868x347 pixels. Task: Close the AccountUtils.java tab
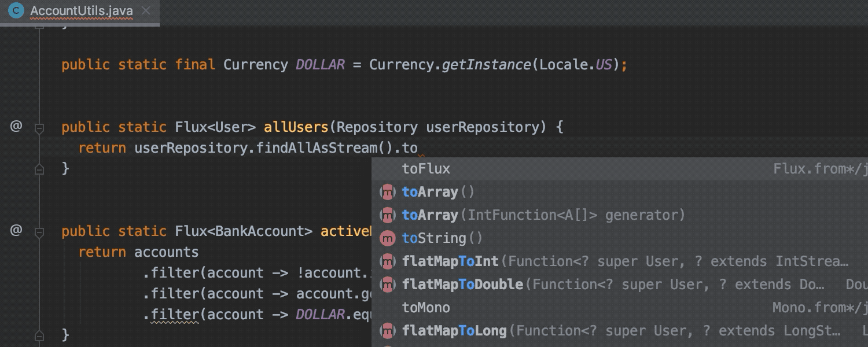pyautogui.click(x=146, y=10)
